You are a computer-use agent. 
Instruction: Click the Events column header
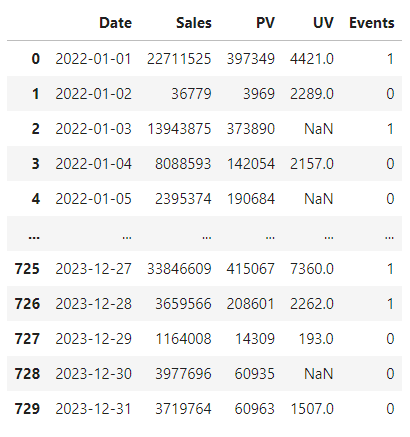(372, 23)
